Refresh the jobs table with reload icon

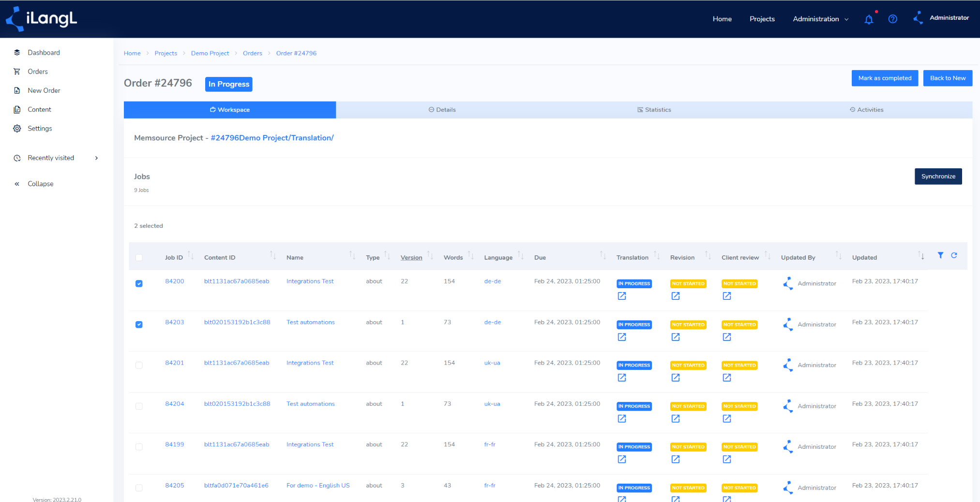(954, 255)
